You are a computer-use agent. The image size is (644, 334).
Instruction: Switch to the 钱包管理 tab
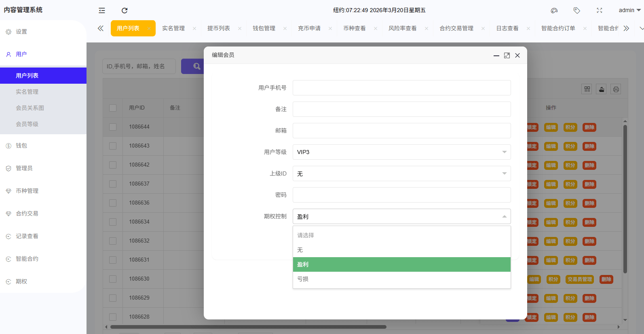click(264, 28)
